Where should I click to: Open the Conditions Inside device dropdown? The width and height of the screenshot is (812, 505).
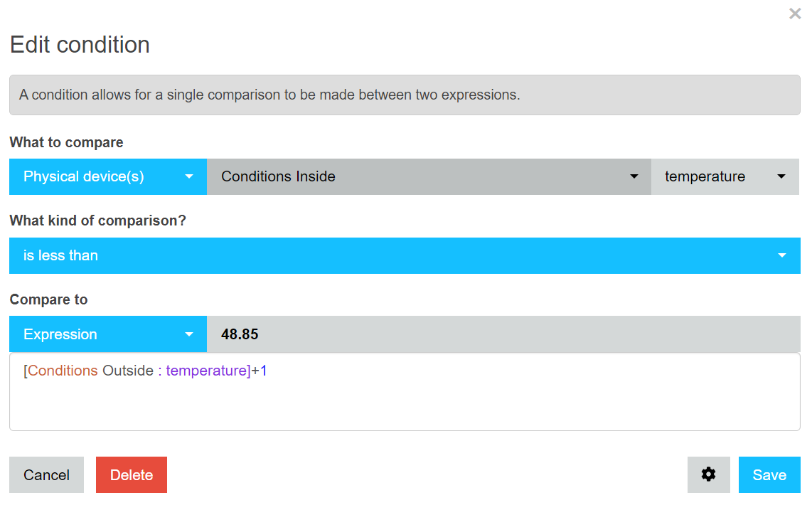pos(427,176)
